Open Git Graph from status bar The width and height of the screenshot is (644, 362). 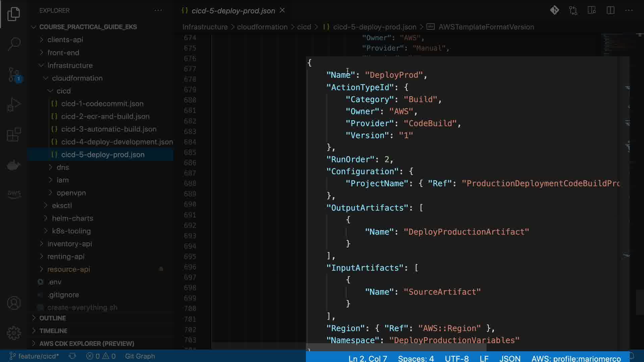pyautogui.click(x=140, y=356)
